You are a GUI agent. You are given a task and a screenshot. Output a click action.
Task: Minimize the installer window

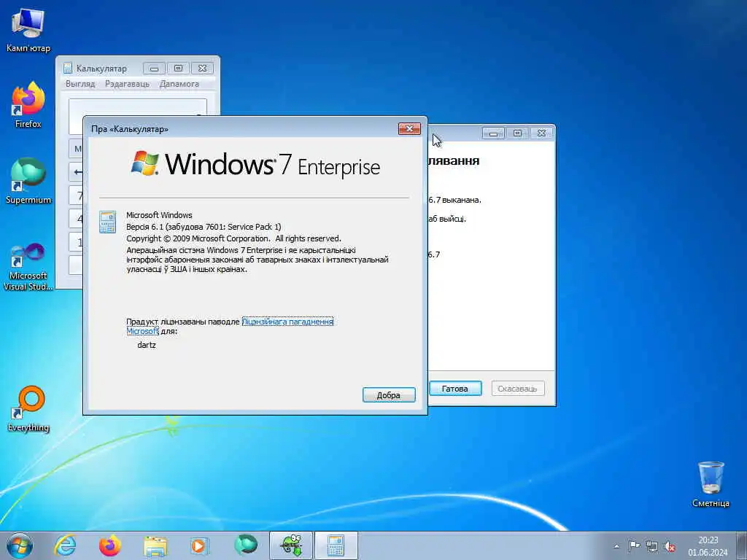pyautogui.click(x=493, y=133)
